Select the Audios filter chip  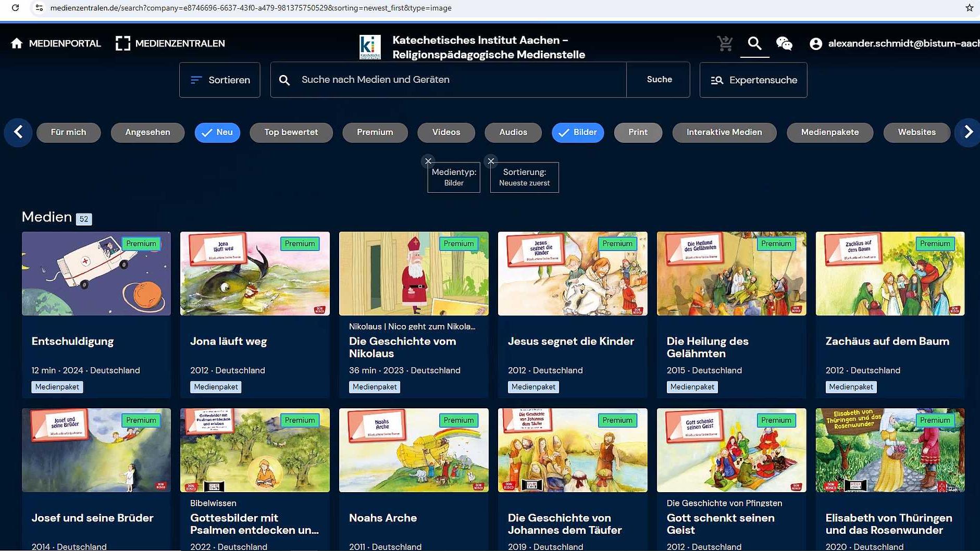coord(513,132)
